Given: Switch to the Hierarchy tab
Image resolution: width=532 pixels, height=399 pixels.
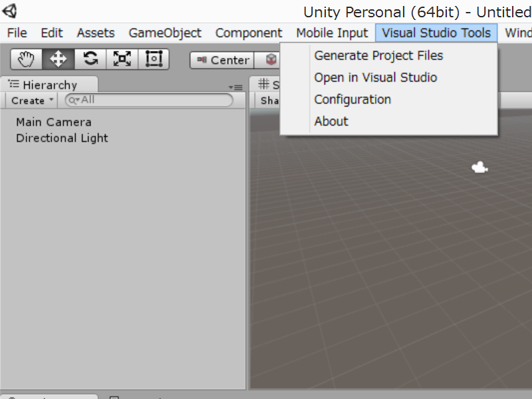Looking at the screenshot, I should pos(49,84).
